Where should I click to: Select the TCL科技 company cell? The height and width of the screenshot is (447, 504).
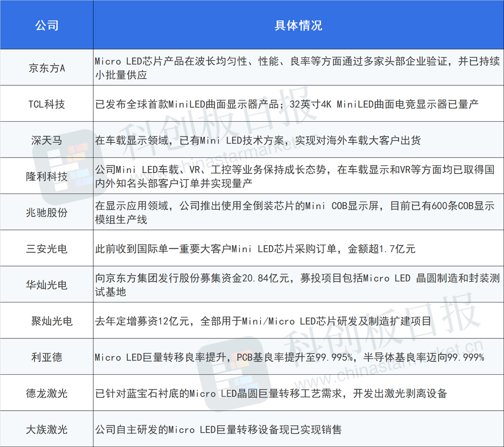click(x=47, y=104)
